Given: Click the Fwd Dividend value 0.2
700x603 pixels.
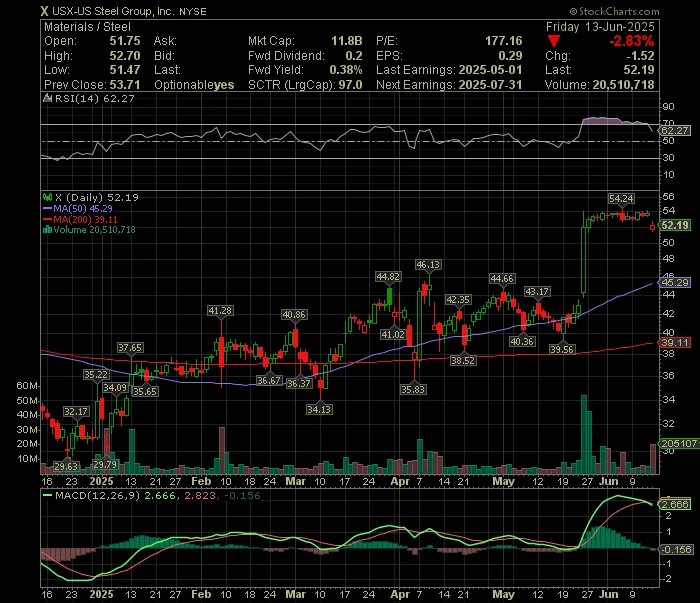Looking at the screenshot, I should pyautogui.click(x=354, y=56).
